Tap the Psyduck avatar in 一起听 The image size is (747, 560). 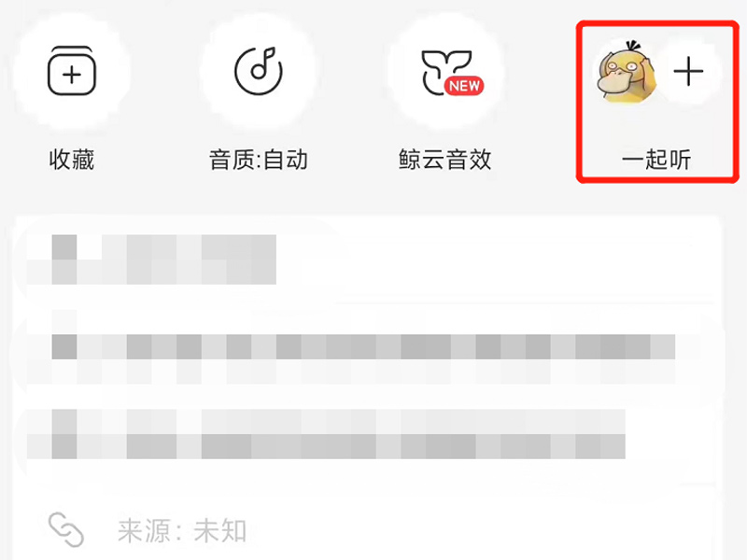click(625, 72)
